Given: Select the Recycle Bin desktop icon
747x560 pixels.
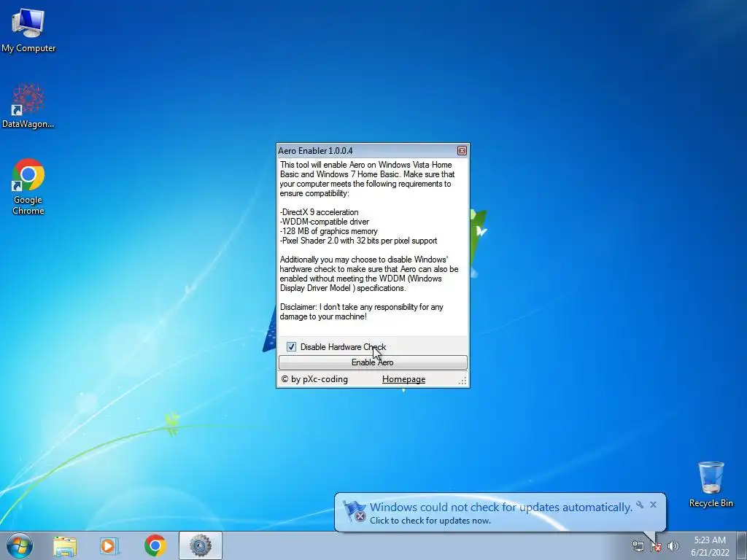Looking at the screenshot, I should click(711, 484).
